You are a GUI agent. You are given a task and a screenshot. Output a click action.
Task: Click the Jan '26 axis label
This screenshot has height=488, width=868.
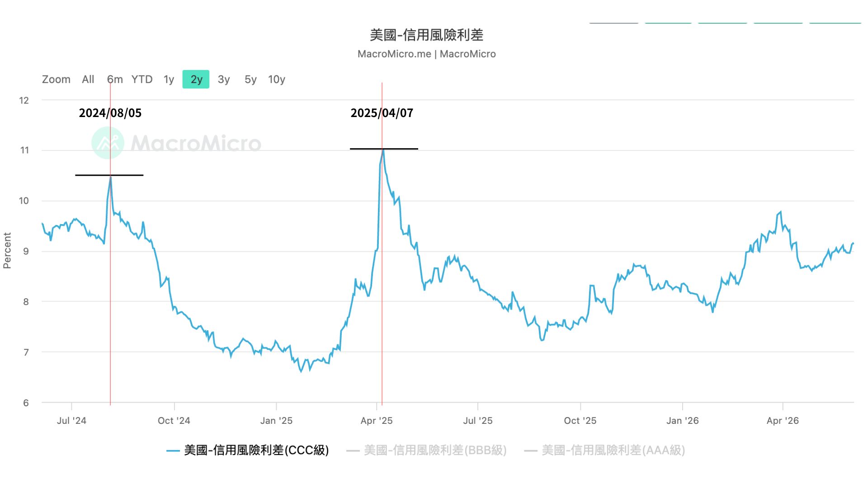[x=683, y=421]
